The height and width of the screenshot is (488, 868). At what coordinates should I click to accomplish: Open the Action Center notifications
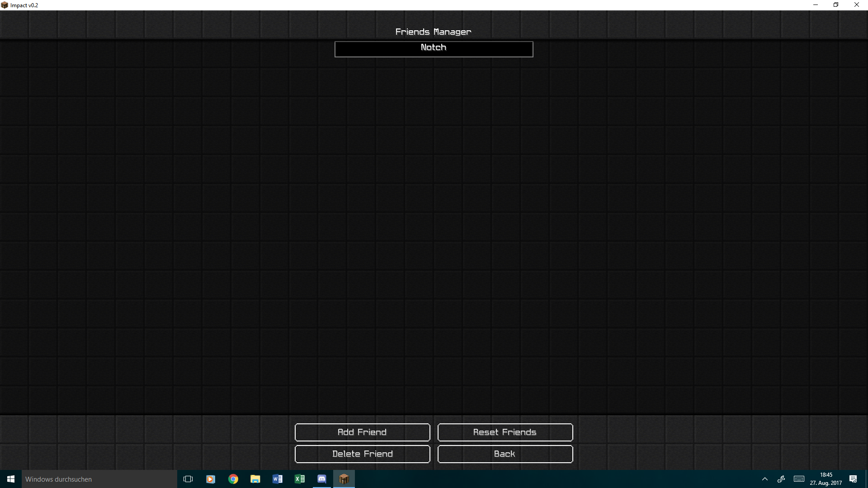point(853,479)
